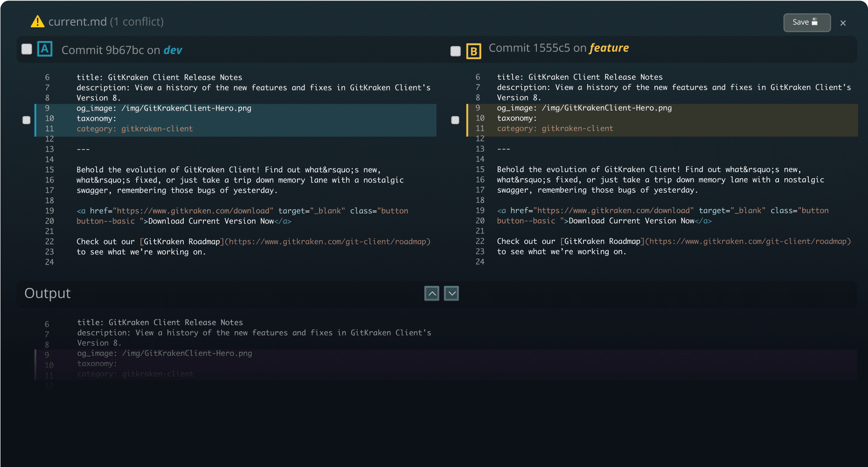This screenshot has height=467, width=868.
Task: Click the Output section heading
Action: [x=48, y=293]
